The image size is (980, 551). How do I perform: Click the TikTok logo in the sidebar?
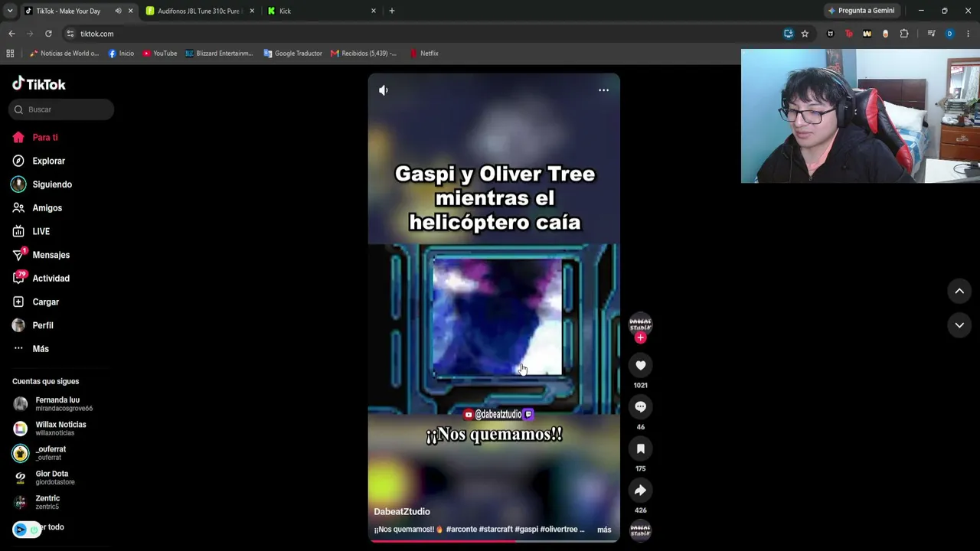39,84
